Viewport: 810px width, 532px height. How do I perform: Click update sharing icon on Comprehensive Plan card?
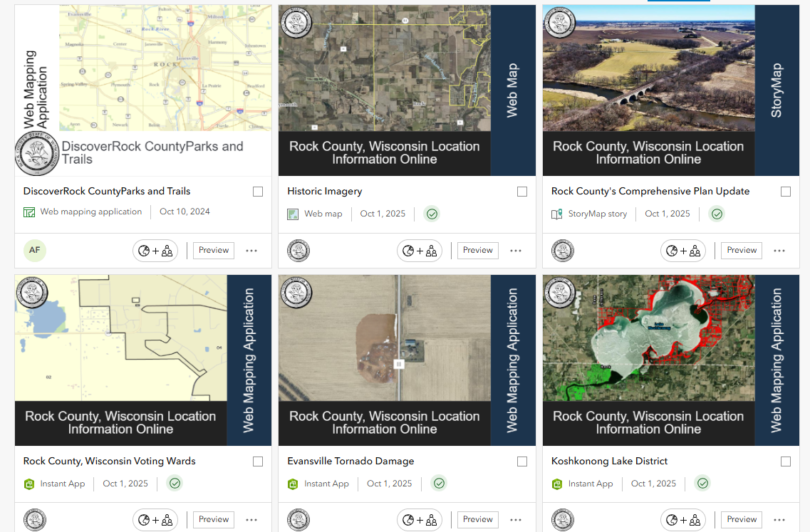click(x=683, y=250)
